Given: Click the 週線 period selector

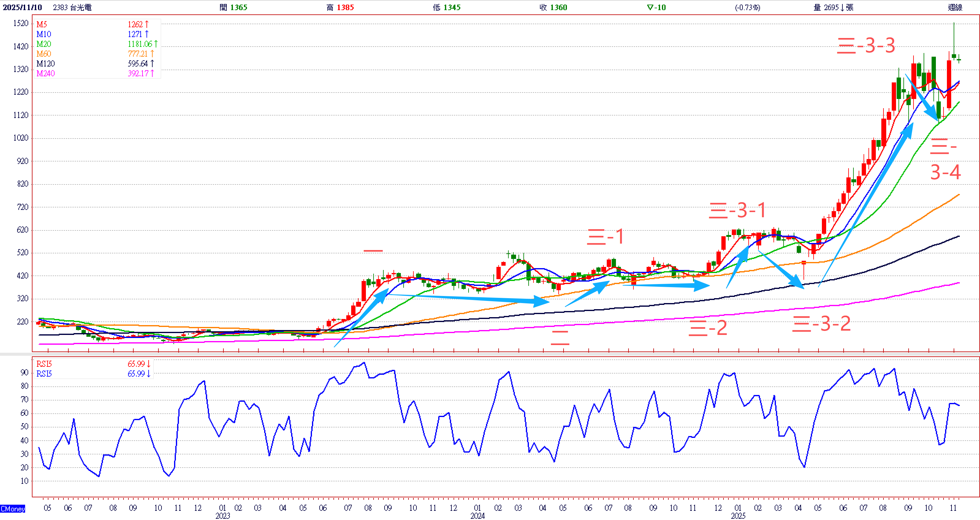Looking at the screenshot, I should point(955,7).
